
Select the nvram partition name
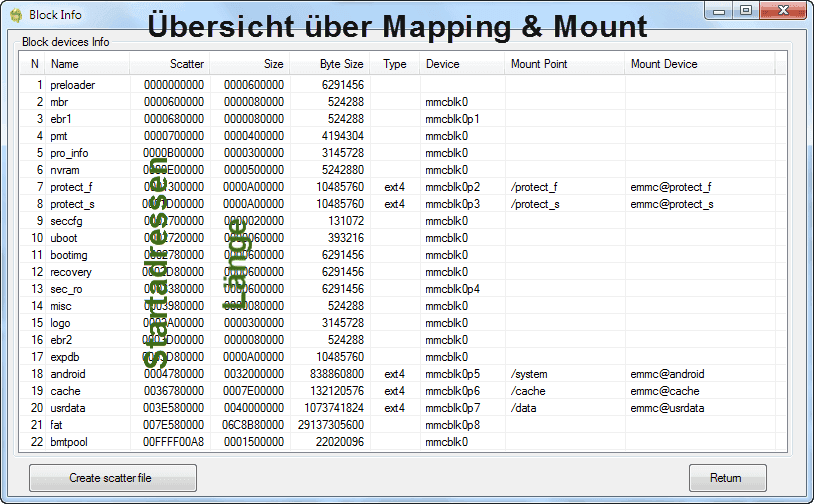[65, 170]
